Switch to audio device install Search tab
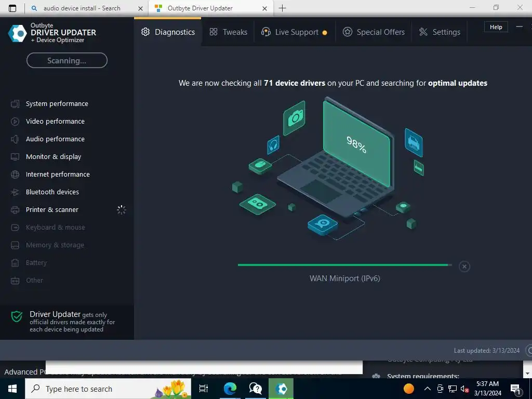This screenshot has width=532, height=399. [82, 8]
